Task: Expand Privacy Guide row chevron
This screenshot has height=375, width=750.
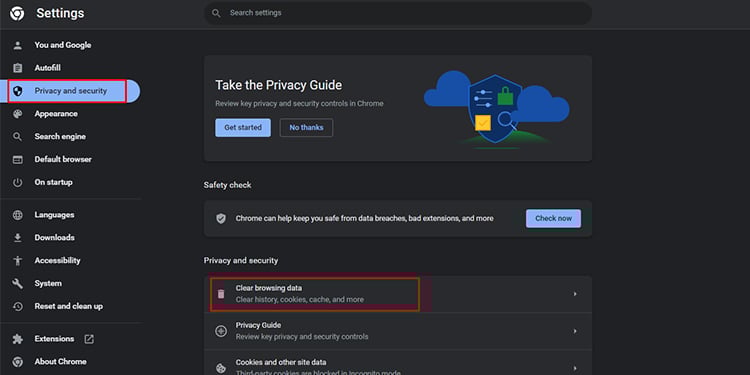Action: point(575,331)
